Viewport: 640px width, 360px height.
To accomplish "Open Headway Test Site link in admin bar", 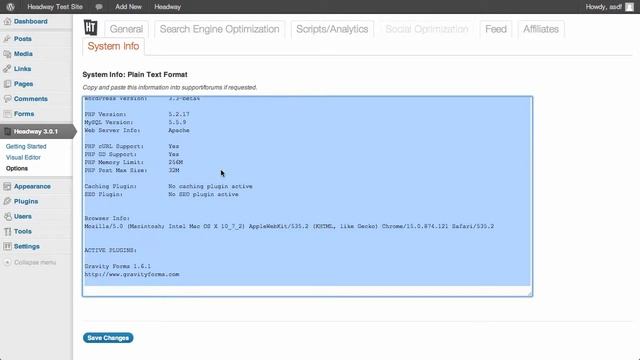I will 55,7.
